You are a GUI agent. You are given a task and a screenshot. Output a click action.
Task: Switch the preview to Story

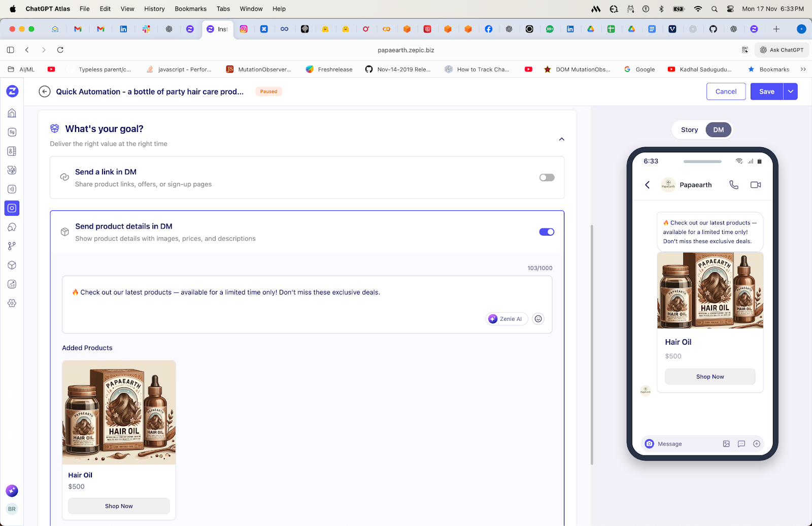(x=689, y=130)
